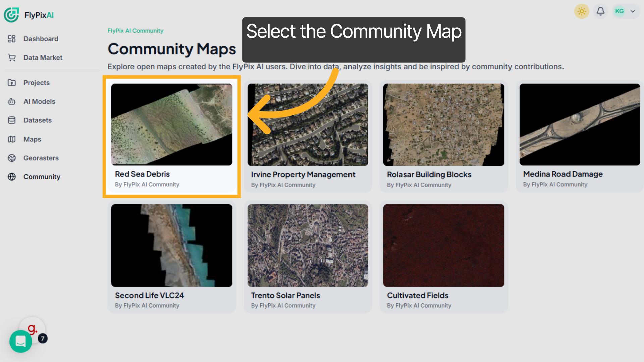Click the Community Maps page heading

point(172,49)
